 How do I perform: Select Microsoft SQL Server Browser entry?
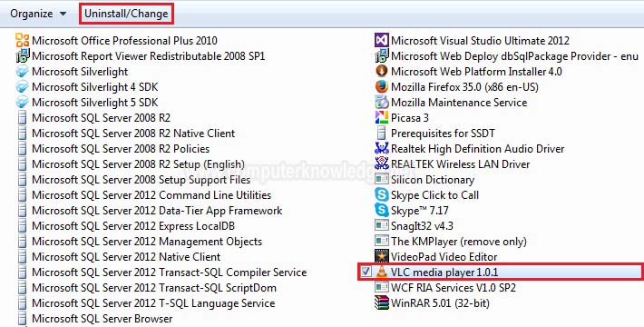pyautogui.click(x=102, y=319)
